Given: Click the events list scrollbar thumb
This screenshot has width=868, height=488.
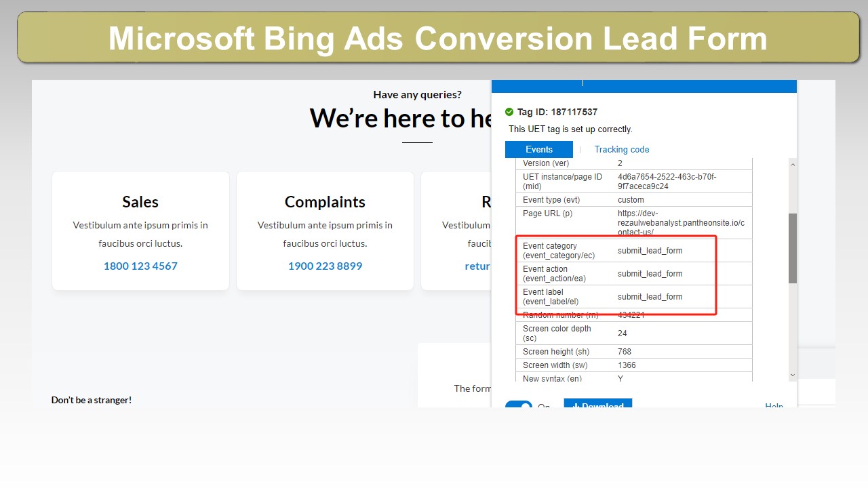Looking at the screenshot, I should [793, 248].
